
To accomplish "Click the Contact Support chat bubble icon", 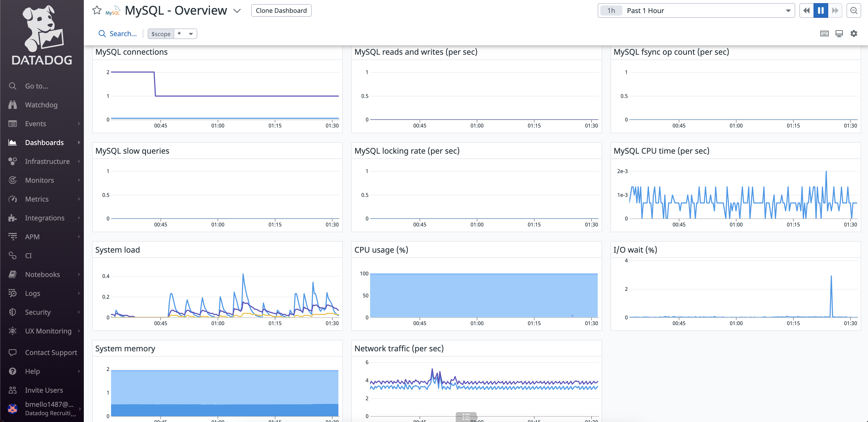I will (13, 353).
